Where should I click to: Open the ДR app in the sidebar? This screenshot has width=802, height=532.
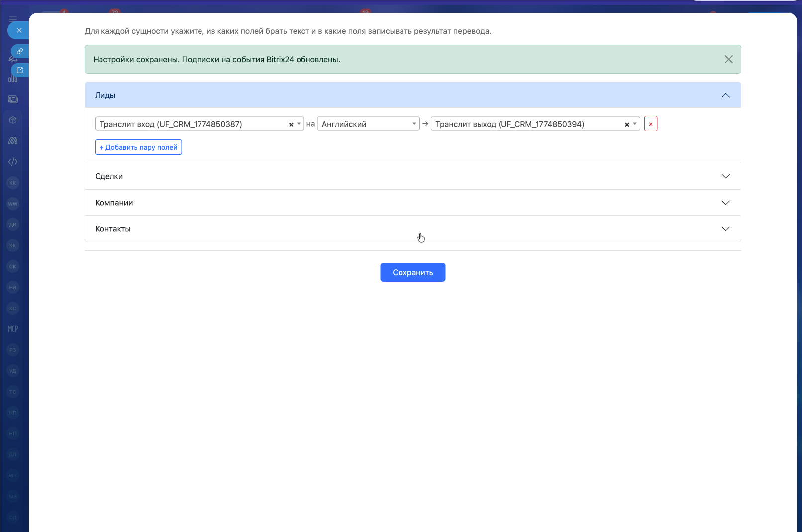click(x=13, y=224)
